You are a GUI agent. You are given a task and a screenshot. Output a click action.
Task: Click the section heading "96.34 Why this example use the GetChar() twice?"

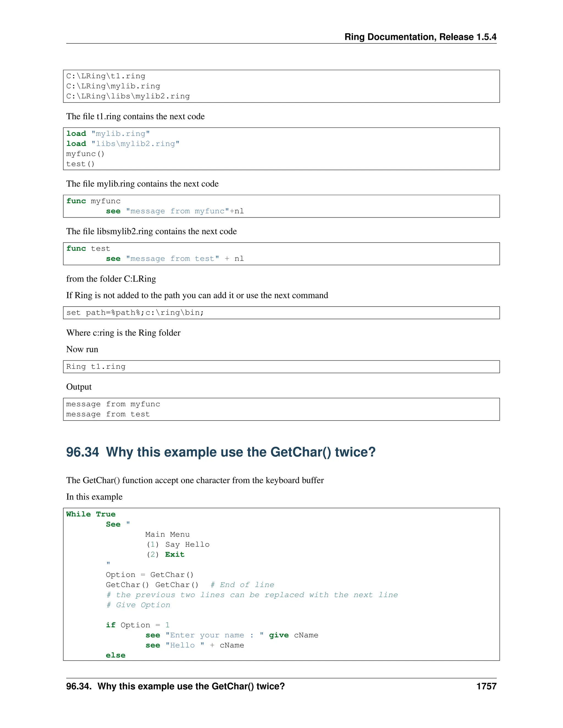click(221, 452)
